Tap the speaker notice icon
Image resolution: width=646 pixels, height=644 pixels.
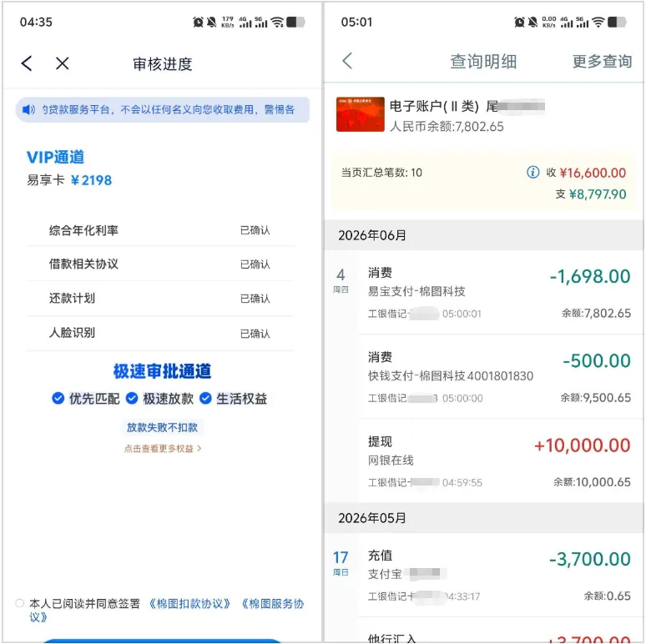[x=28, y=109]
